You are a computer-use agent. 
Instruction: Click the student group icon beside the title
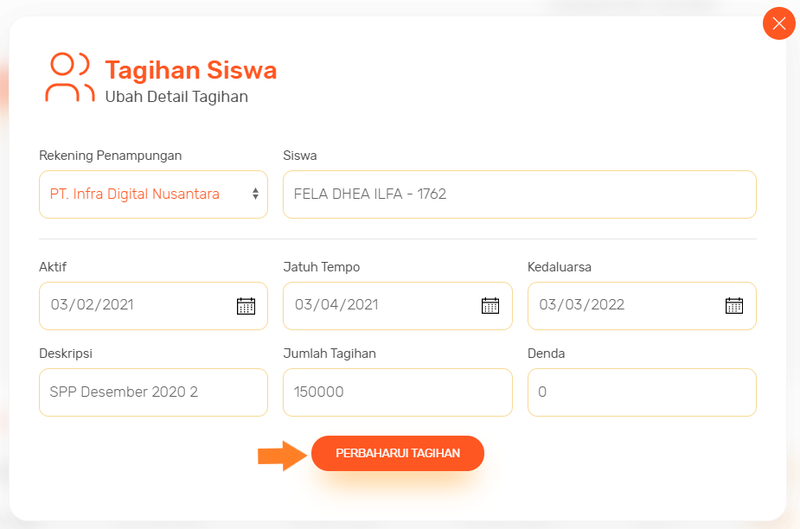(x=70, y=78)
